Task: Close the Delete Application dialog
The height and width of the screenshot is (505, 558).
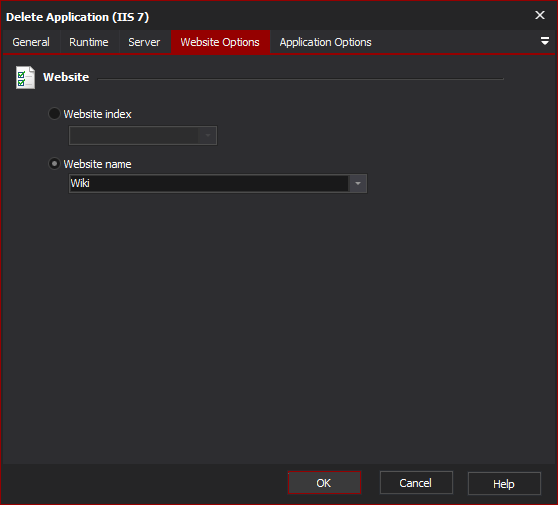Action: [539, 15]
